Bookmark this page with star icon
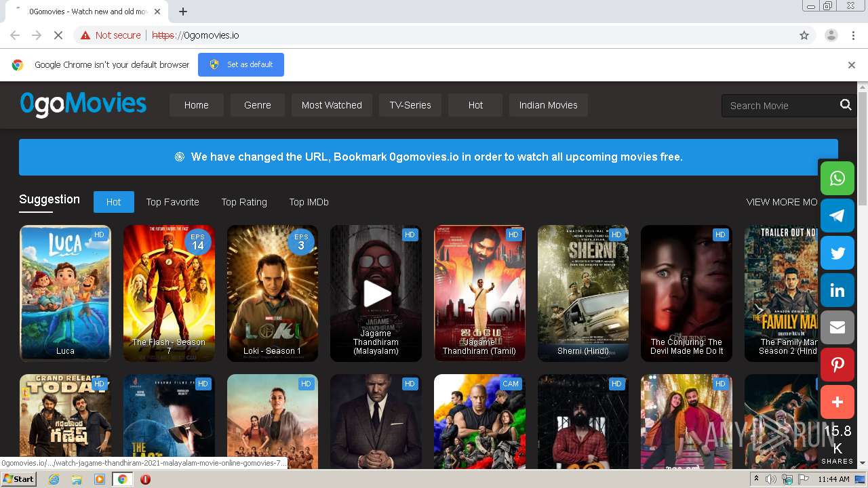The height and width of the screenshot is (488, 868). [804, 35]
